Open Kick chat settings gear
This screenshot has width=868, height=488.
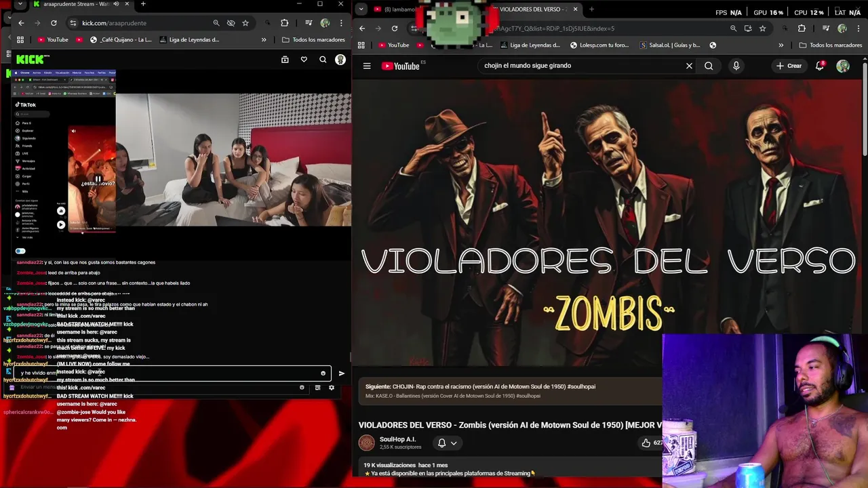tap(331, 388)
